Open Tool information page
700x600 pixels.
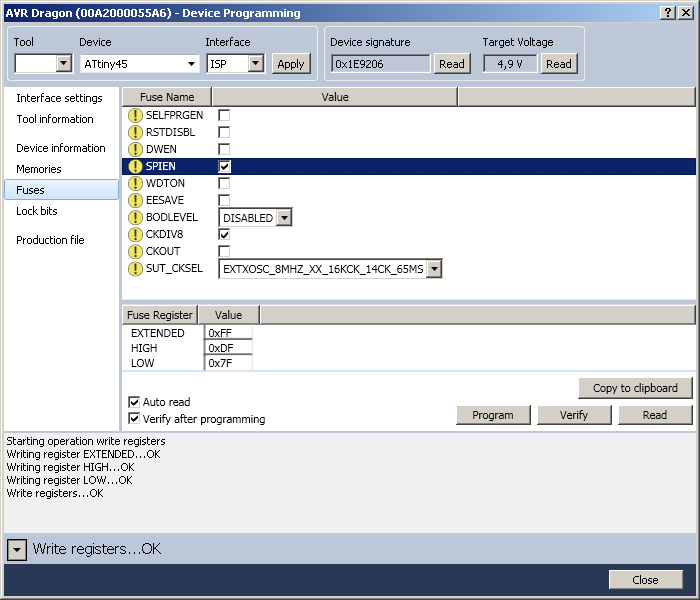(55, 119)
